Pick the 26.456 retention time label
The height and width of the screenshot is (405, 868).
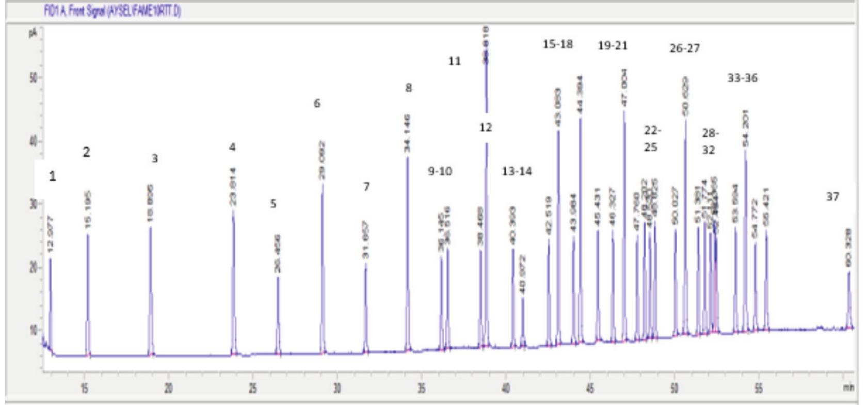(278, 253)
